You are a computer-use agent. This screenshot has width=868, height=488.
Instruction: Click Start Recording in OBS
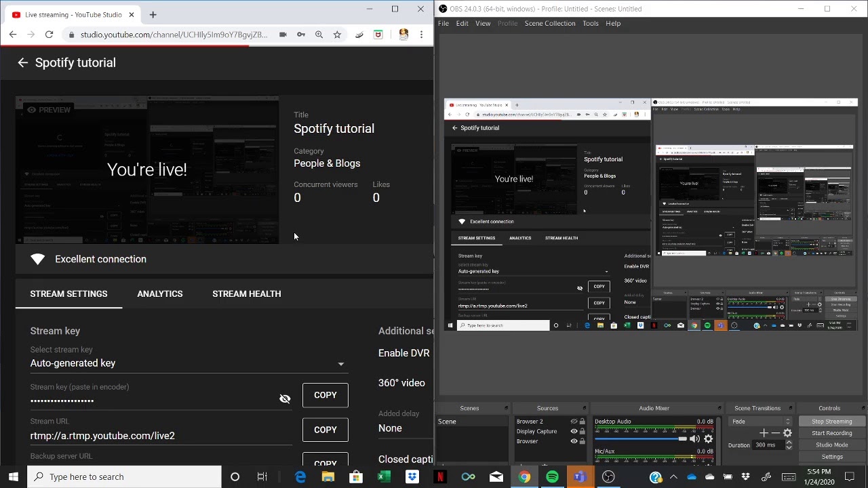click(831, 433)
